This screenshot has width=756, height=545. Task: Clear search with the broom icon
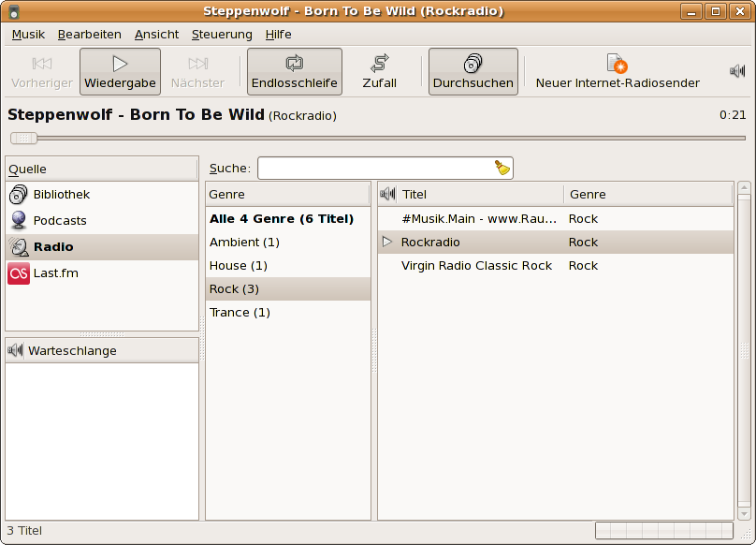coord(502,168)
